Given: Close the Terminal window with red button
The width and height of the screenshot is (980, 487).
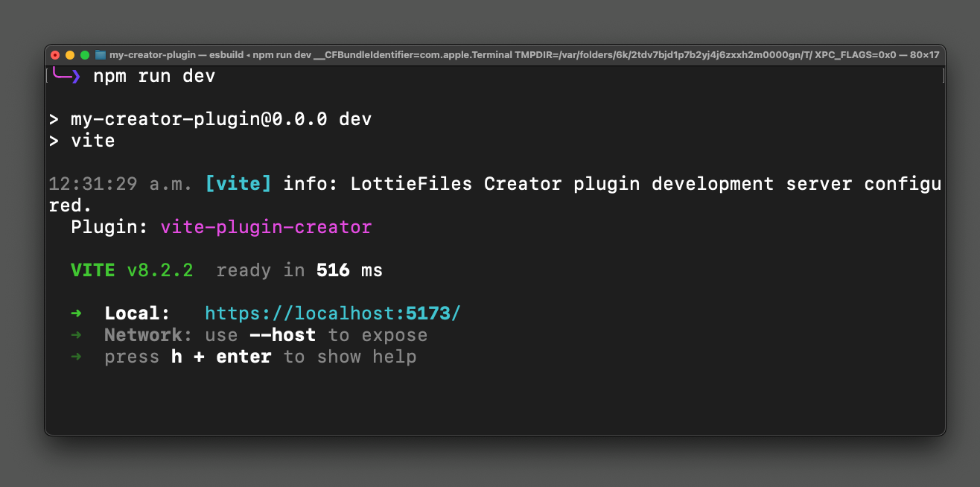Looking at the screenshot, I should [x=55, y=55].
